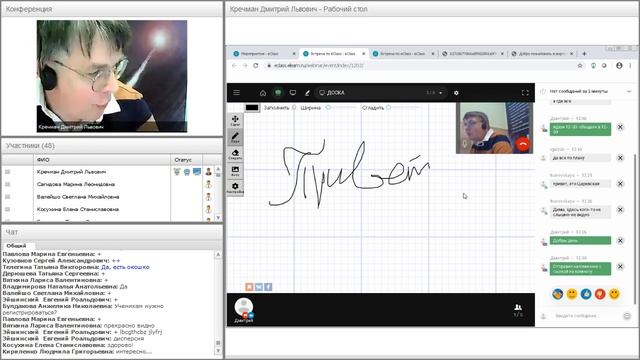Select the Move tool on the whiteboard

235,120
